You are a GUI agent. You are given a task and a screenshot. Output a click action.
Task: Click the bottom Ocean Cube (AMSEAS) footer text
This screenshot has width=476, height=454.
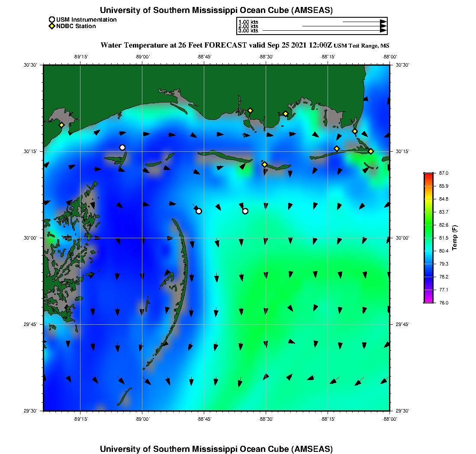click(x=216, y=449)
